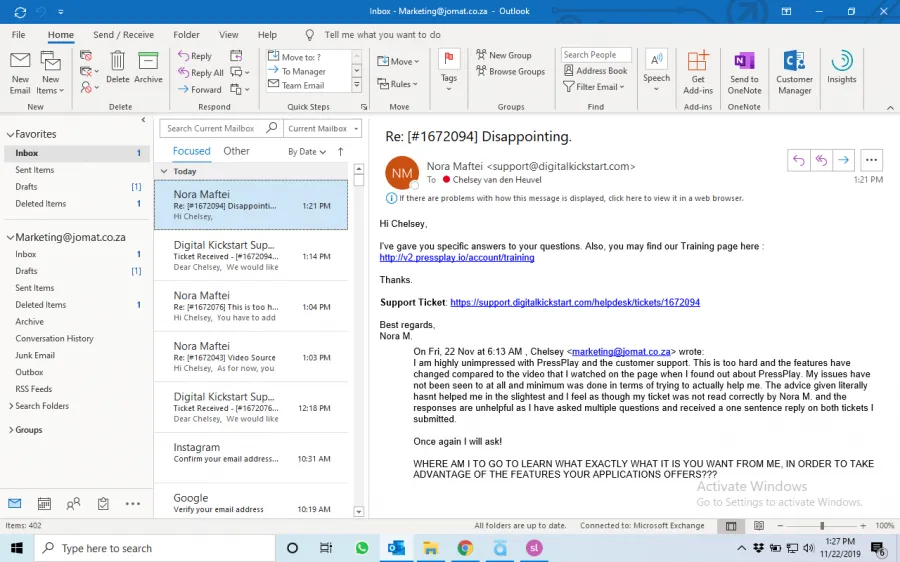Click the New Email icon
The image size is (900, 562).
tap(20, 72)
